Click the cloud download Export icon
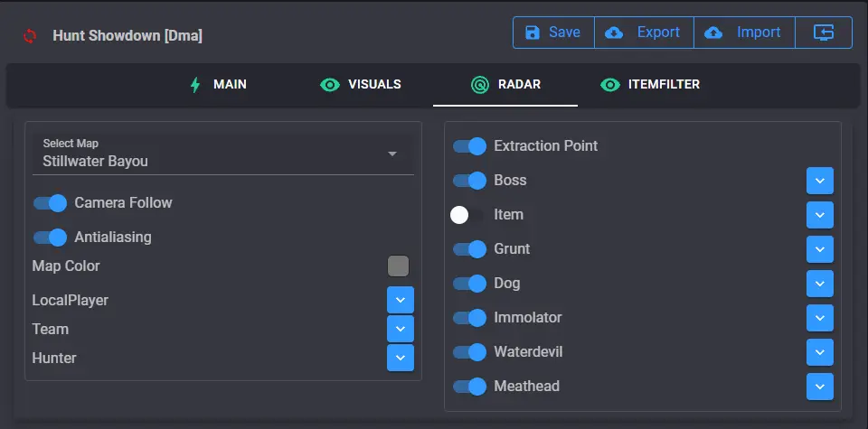The image size is (868, 429). click(613, 33)
